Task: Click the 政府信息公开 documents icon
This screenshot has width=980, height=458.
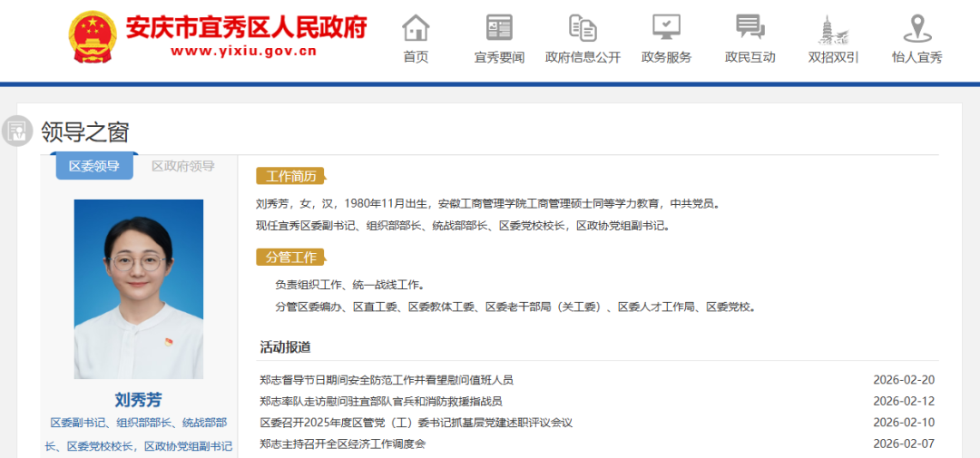Action: point(583,27)
